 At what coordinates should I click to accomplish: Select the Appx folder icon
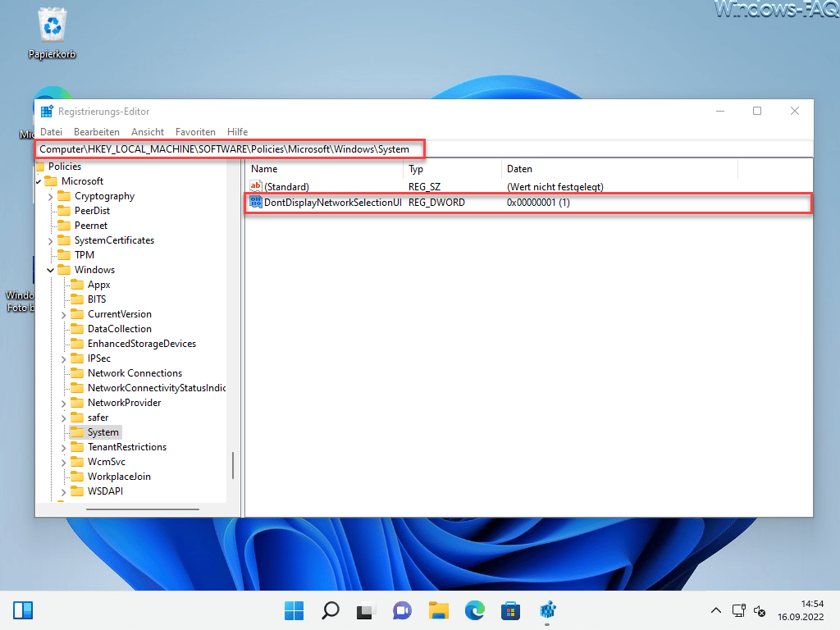coord(77,285)
